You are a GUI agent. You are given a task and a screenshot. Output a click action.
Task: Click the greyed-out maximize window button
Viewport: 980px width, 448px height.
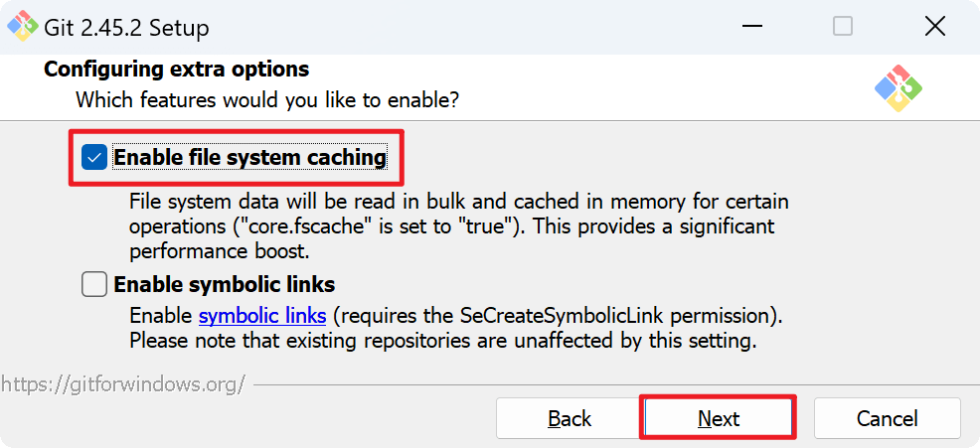pyautogui.click(x=843, y=27)
